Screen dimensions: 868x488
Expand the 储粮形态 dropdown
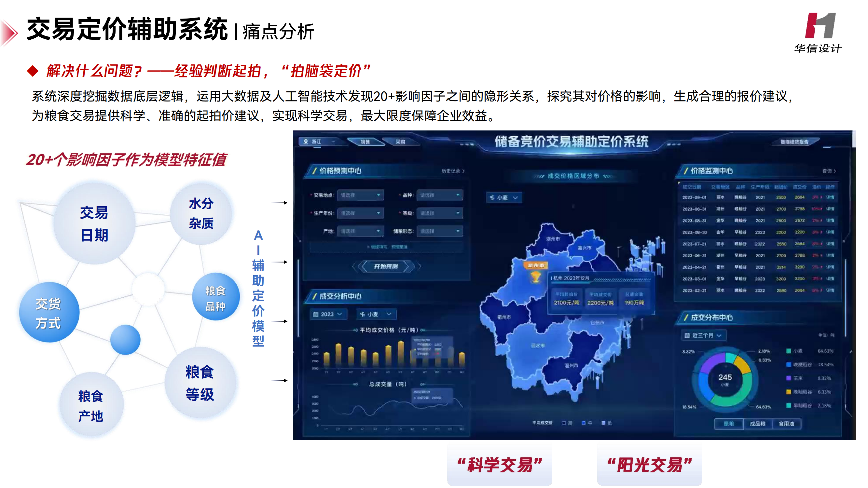[x=439, y=231]
